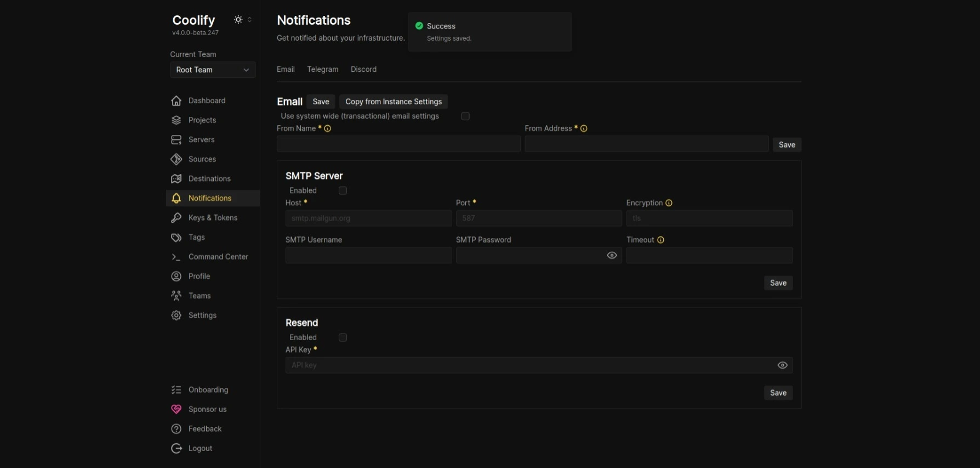
Task: Click the Command Center terminal icon
Action: point(176,257)
